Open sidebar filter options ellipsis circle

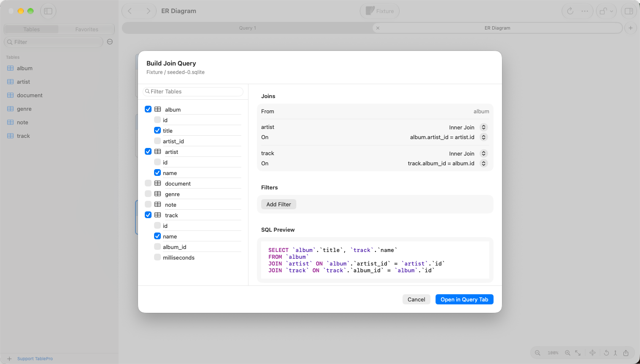click(x=110, y=42)
